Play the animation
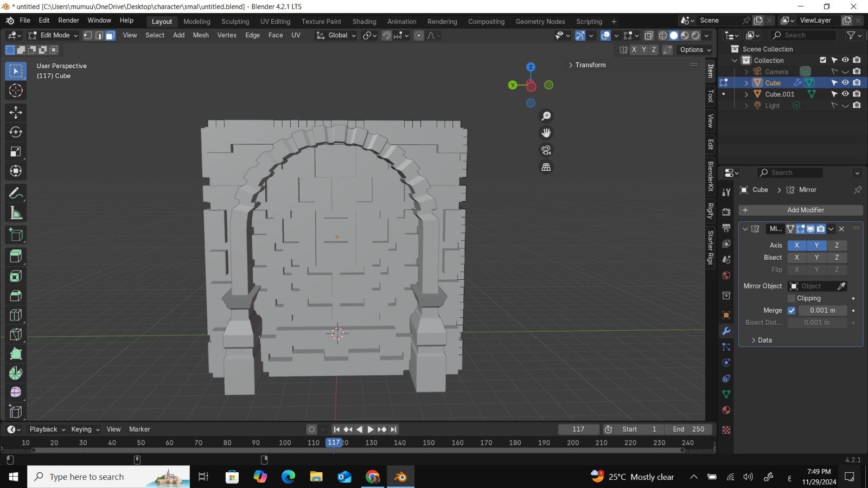Image resolution: width=868 pixels, height=488 pixels. coord(371,429)
